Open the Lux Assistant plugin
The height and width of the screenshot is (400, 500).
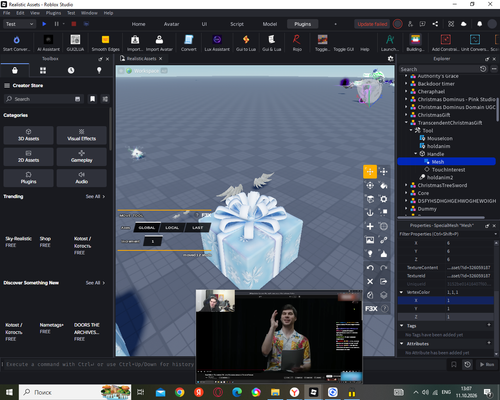click(217, 43)
